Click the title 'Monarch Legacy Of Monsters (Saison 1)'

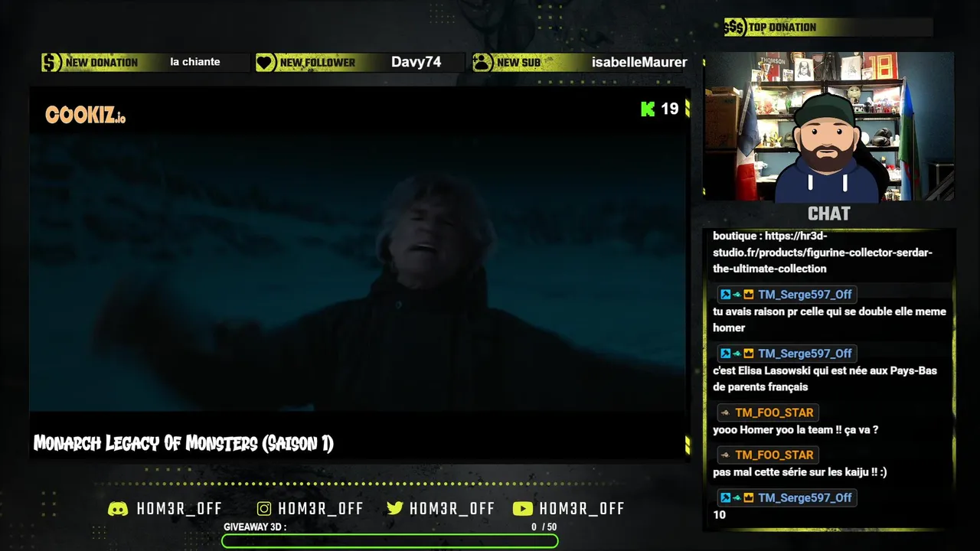[x=184, y=443]
